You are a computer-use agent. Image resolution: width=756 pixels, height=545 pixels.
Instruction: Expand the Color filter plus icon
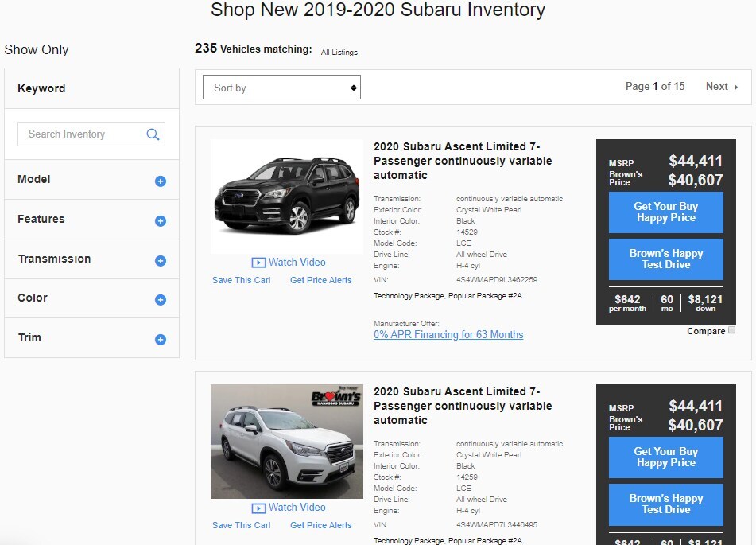click(x=161, y=300)
